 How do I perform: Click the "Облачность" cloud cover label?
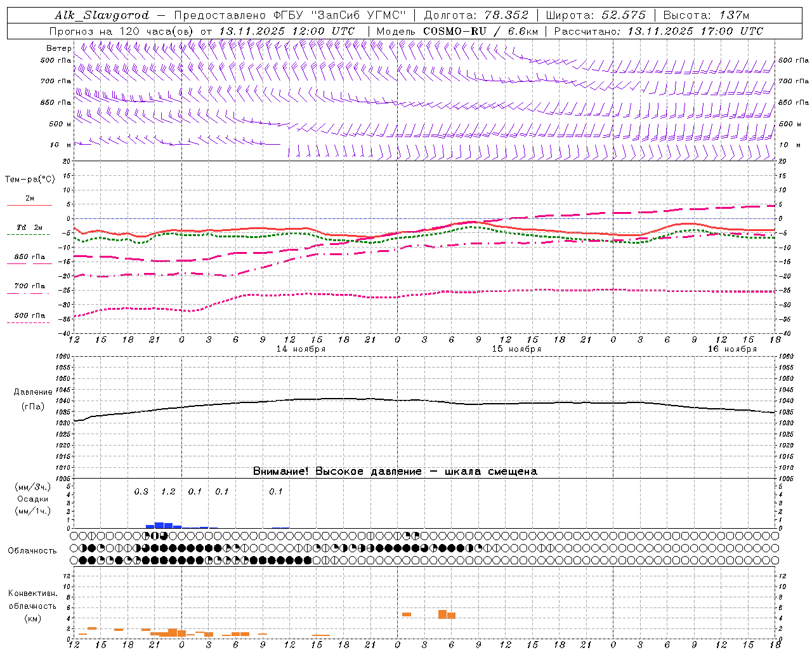[x=32, y=551]
